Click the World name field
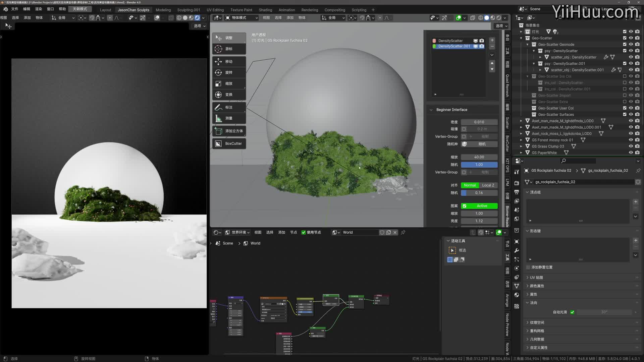The image size is (644, 362). pyautogui.click(x=360, y=232)
